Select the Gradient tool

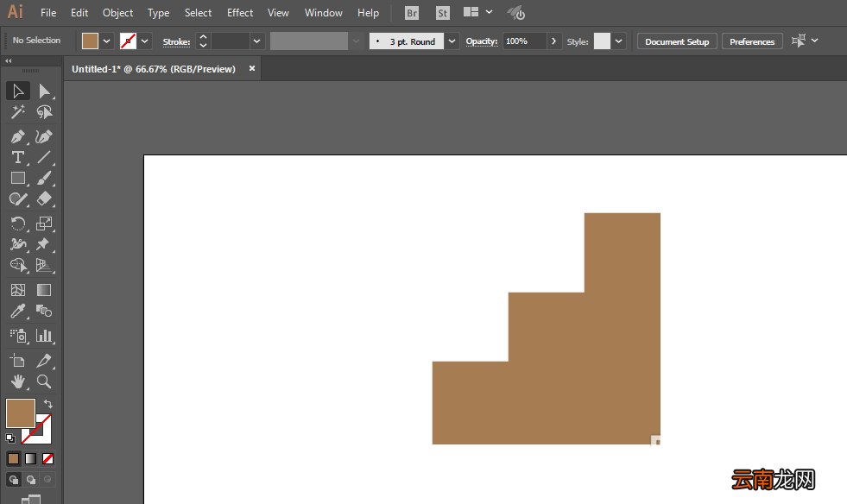pyautogui.click(x=44, y=290)
